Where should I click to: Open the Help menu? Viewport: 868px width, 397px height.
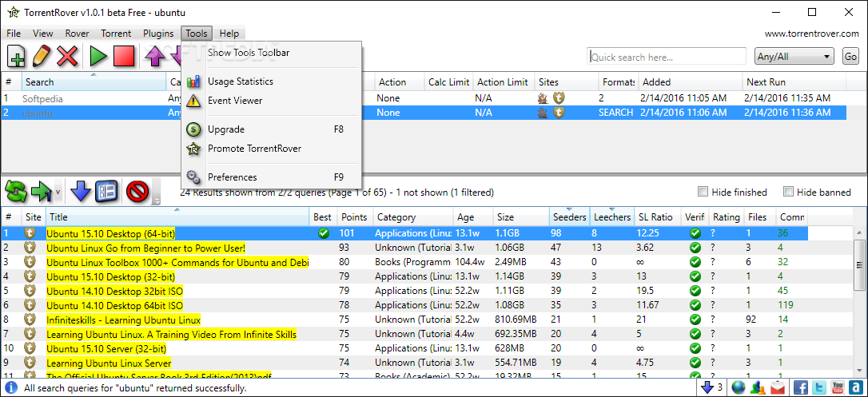pyautogui.click(x=229, y=34)
